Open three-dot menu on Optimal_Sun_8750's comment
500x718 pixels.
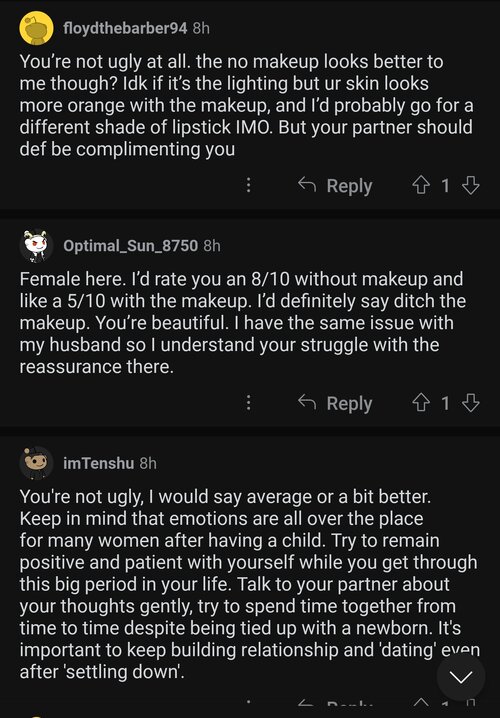(x=248, y=403)
